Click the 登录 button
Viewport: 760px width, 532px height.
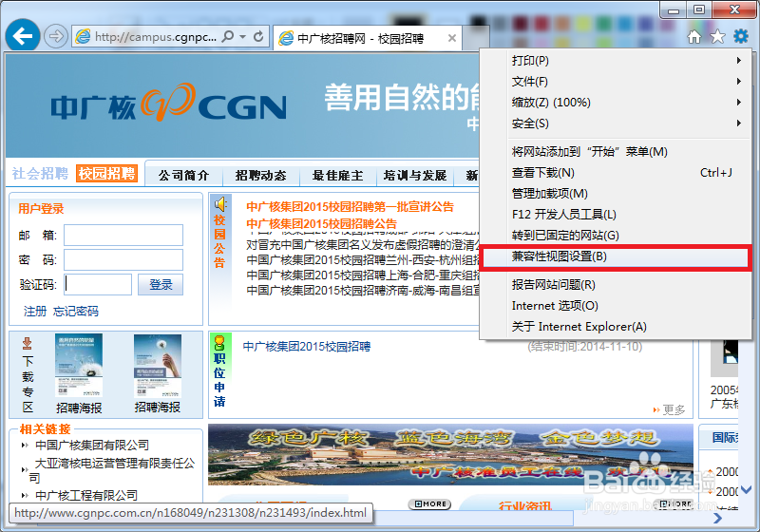[161, 284]
